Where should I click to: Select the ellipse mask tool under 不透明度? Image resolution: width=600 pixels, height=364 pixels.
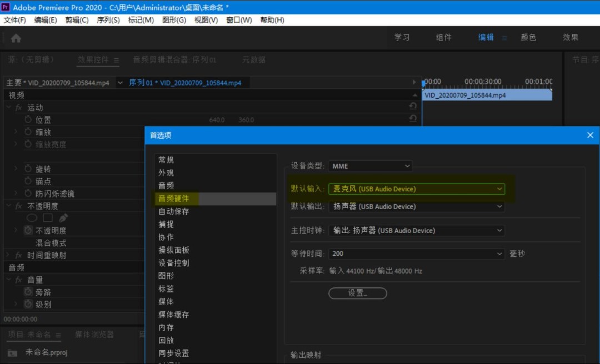(x=32, y=218)
